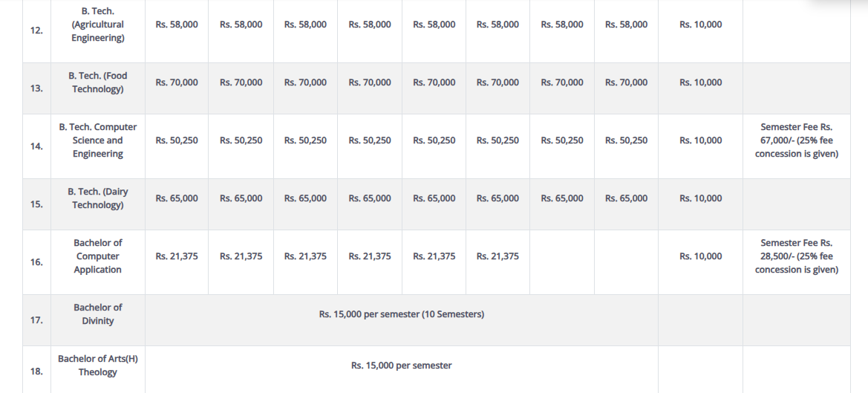Click the Bachelor of Divinity course name
Image resolution: width=868 pixels, height=393 pixels.
pos(98,314)
